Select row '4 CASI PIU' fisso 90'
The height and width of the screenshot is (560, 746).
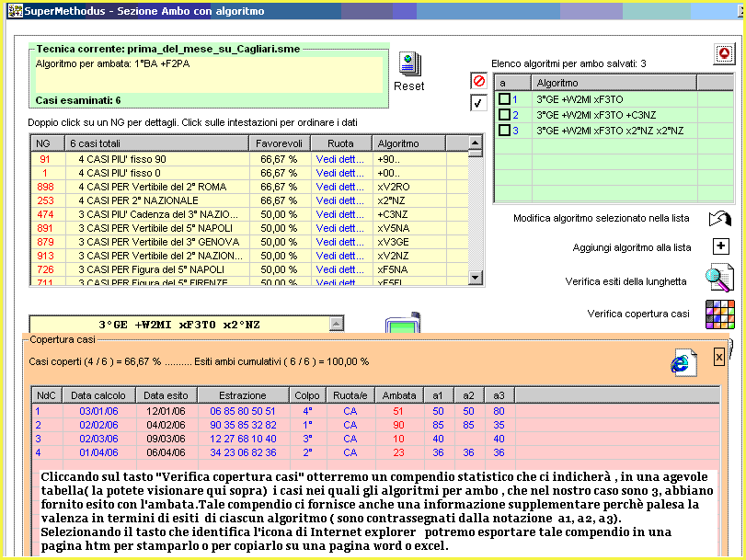249,159
